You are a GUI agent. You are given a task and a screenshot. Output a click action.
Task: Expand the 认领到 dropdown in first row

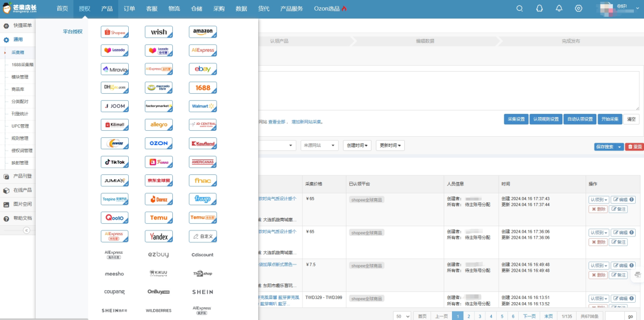[x=599, y=199]
